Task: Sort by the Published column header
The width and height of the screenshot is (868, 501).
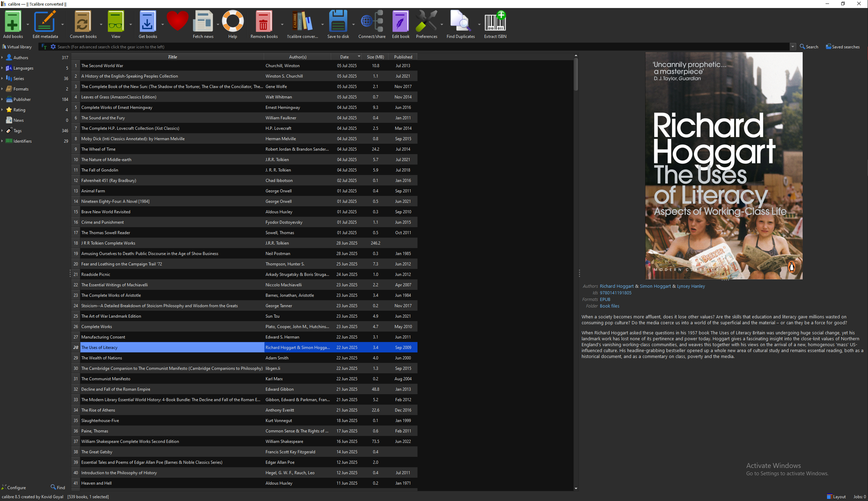Action: pos(403,57)
